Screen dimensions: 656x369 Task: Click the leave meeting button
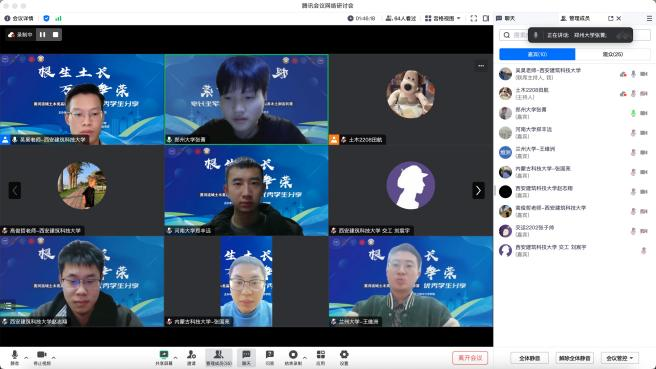point(470,358)
